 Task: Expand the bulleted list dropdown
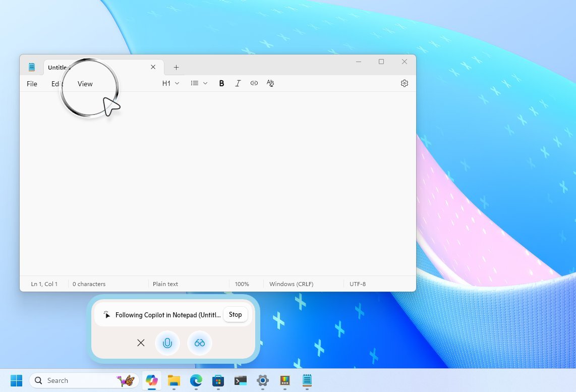click(199, 83)
